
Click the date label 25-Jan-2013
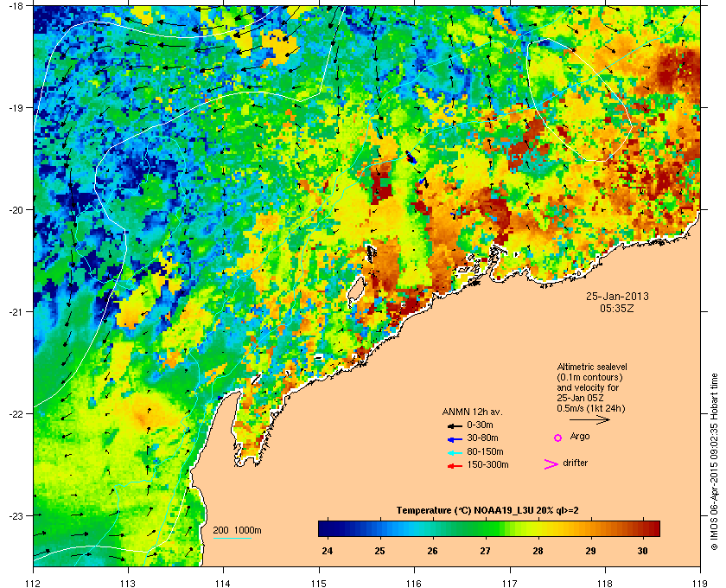coord(617,297)
